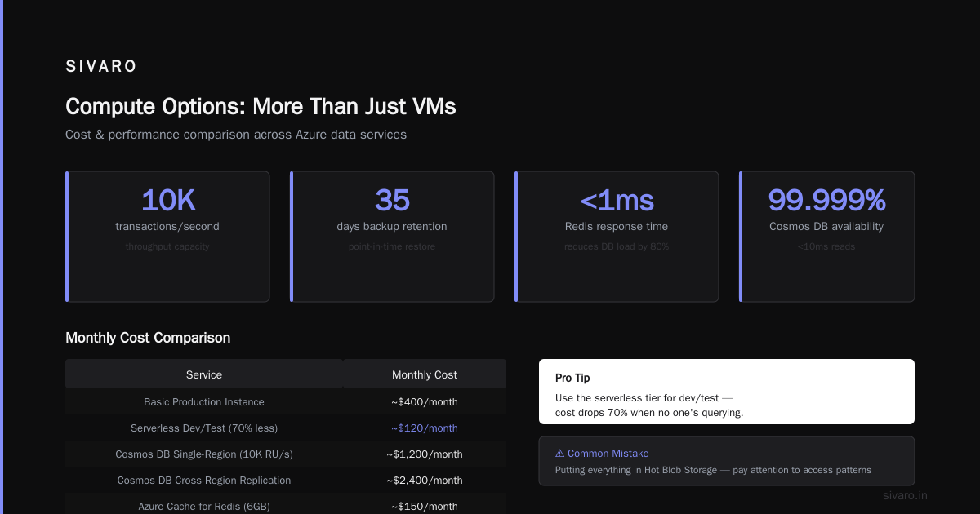Select the 'Serverless Dev/Test (70% less)' row label
Viewport: 980px width, 514px height.
point(204,428)
